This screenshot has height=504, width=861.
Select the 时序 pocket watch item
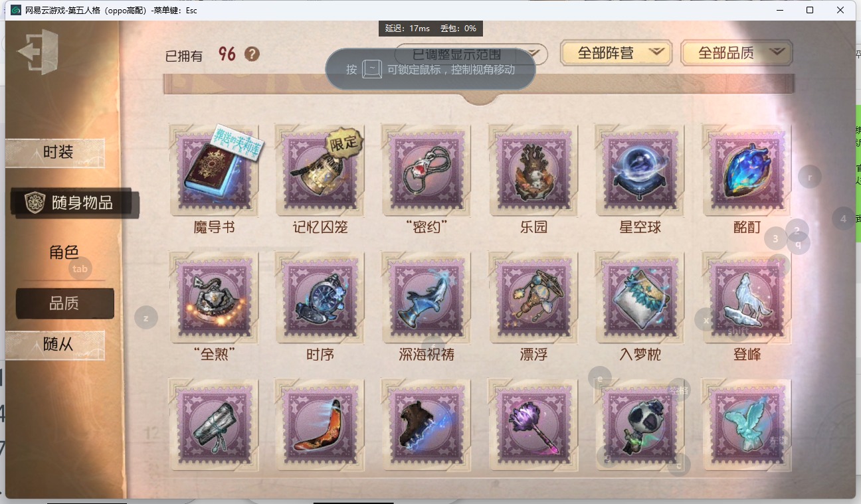click(x=320, y=297)
